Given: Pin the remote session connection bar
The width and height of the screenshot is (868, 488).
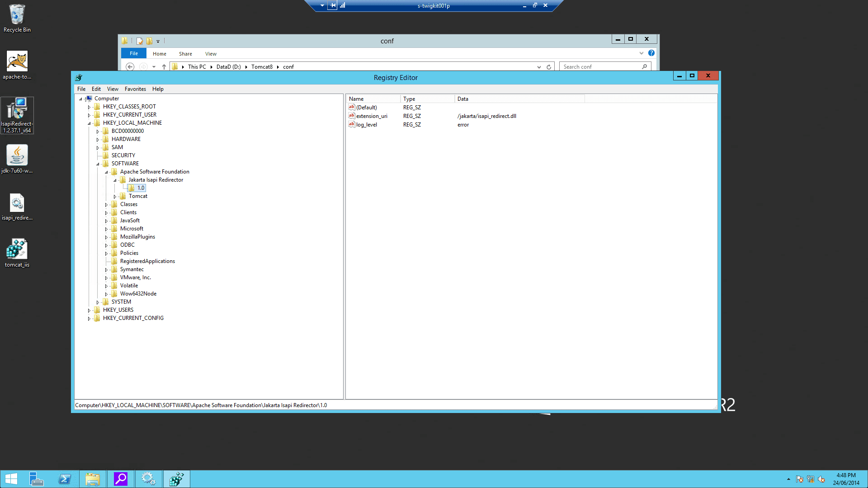Looking at the screenshot, I should tap(333, 5).
